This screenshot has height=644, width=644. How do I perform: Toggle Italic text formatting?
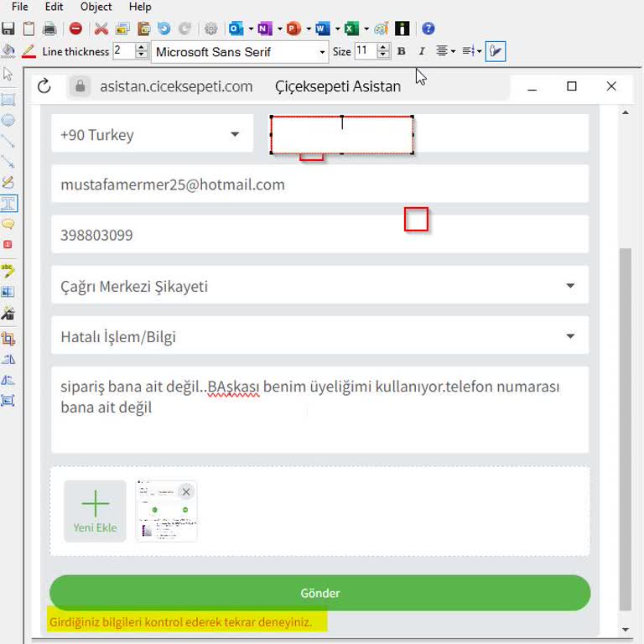coord(422,51)
